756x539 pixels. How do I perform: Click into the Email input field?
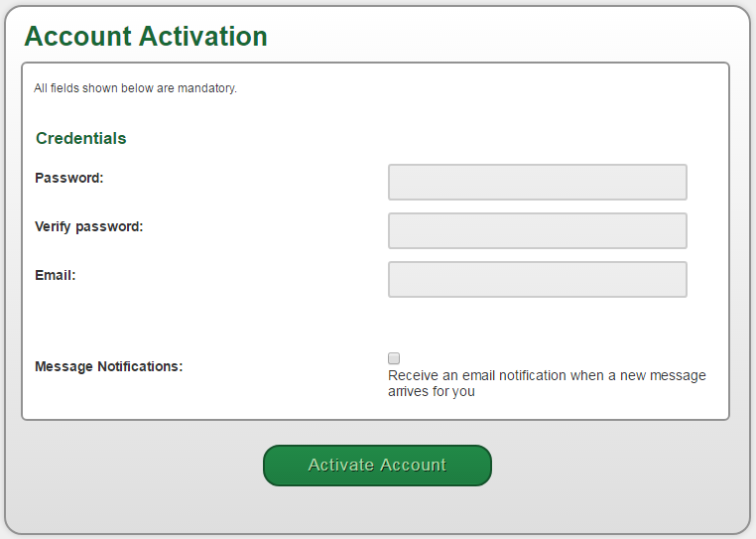click(538, 279)
